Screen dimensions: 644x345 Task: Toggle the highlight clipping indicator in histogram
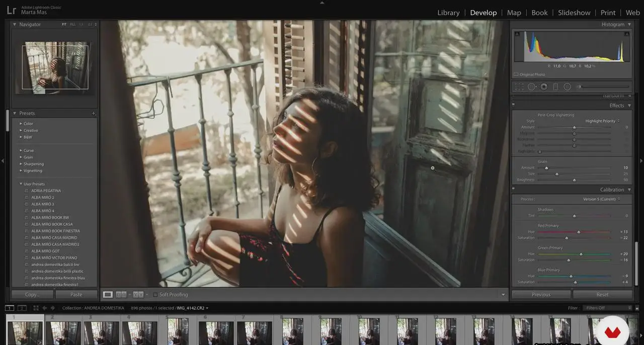coord(627,34)
